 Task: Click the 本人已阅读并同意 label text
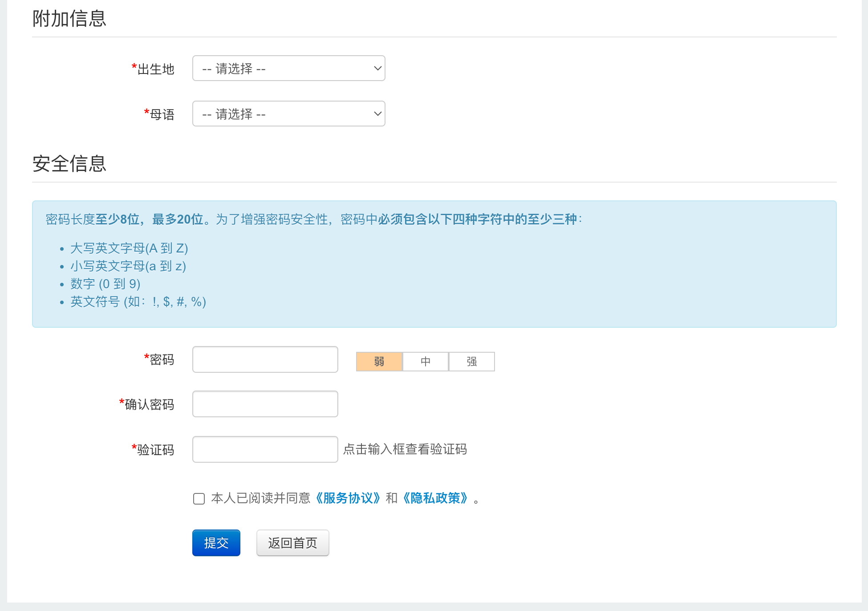(260, 498)
